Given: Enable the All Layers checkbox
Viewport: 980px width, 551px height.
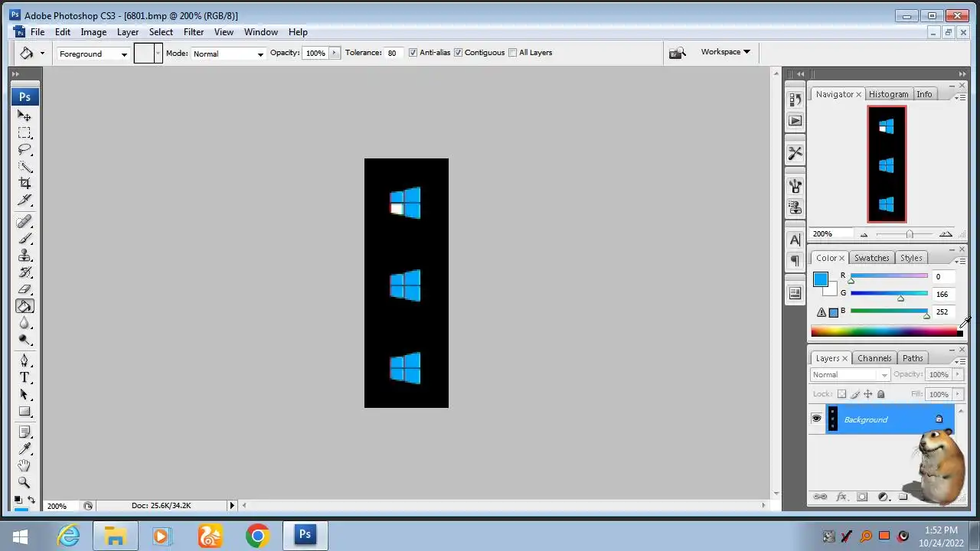Looking at the screenshot, I should (513, 53).
